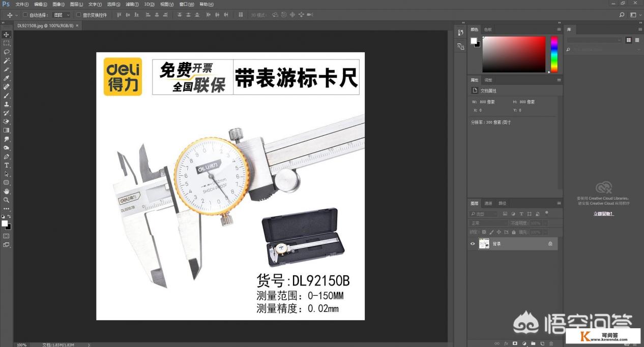Toggle lock all padlock in lock row
The width and height of the screenshot is (644, 347).
(513, 232)
